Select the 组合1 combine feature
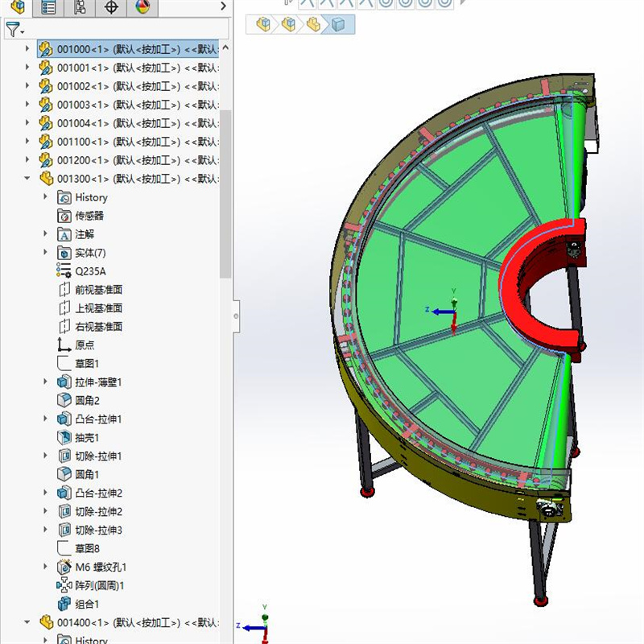 (x=66, y=603)
